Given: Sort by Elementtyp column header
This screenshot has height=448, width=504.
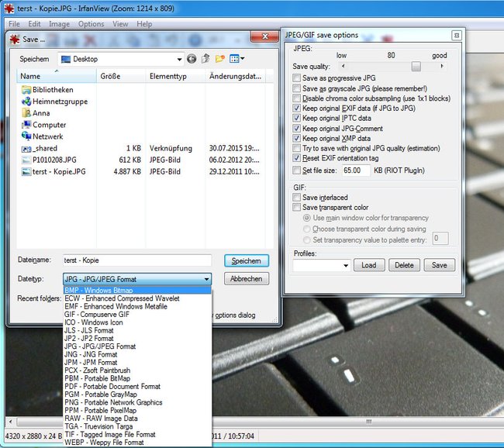Looking at the screenshot, I should coord(175,76).
